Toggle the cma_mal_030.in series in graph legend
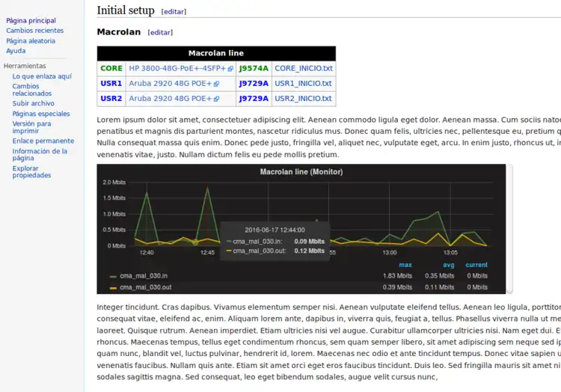Screen dimensions: 561x392 pyautogui.click(x=144, y=275)
